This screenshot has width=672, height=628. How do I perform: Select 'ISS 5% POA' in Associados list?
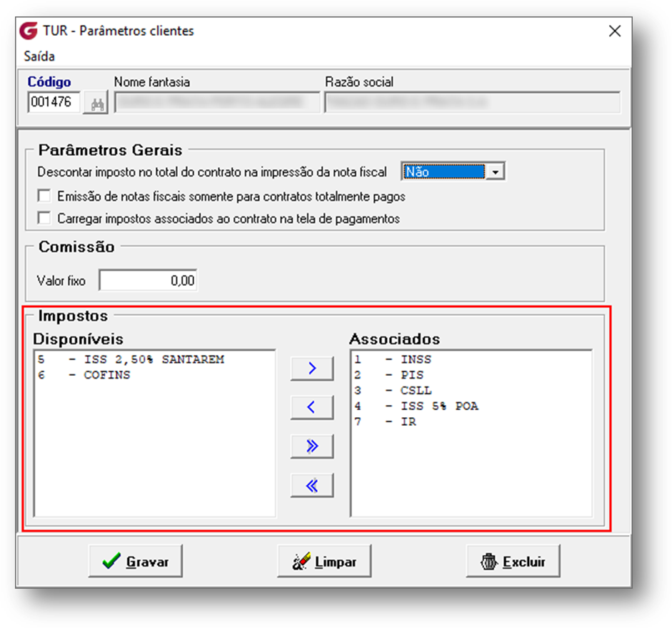click(x=471, y=406)
